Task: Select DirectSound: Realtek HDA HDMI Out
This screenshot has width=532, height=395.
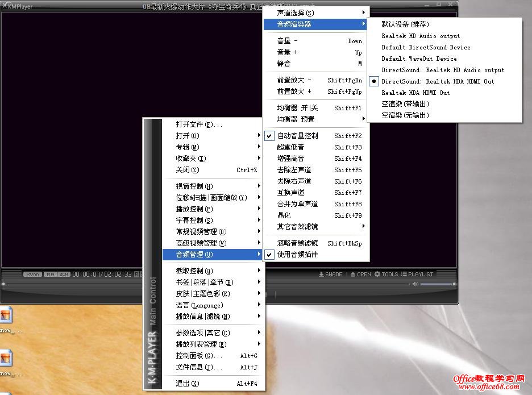Action: (438, 81)
